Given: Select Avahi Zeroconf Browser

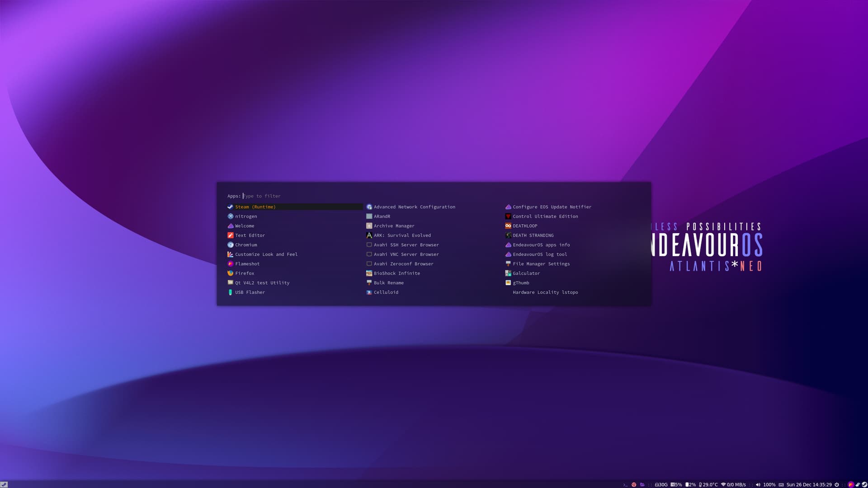Looking at the screenshot, I should [433, 264].
